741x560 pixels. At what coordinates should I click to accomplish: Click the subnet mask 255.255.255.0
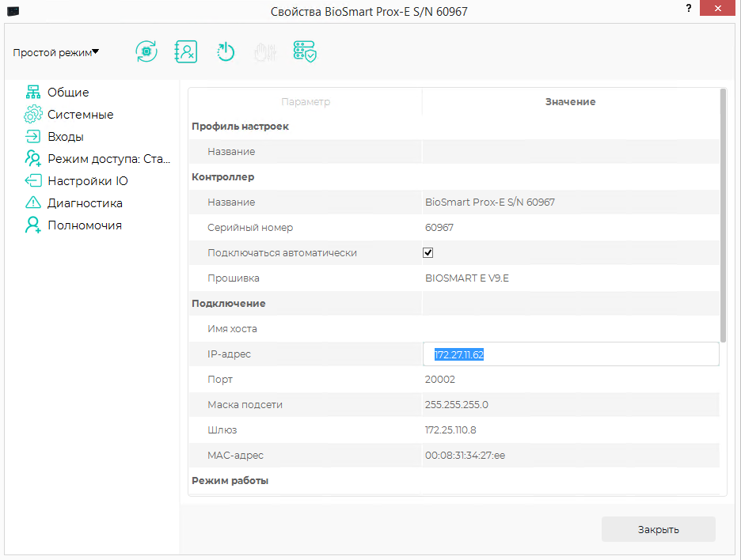(x=457, y=405)
